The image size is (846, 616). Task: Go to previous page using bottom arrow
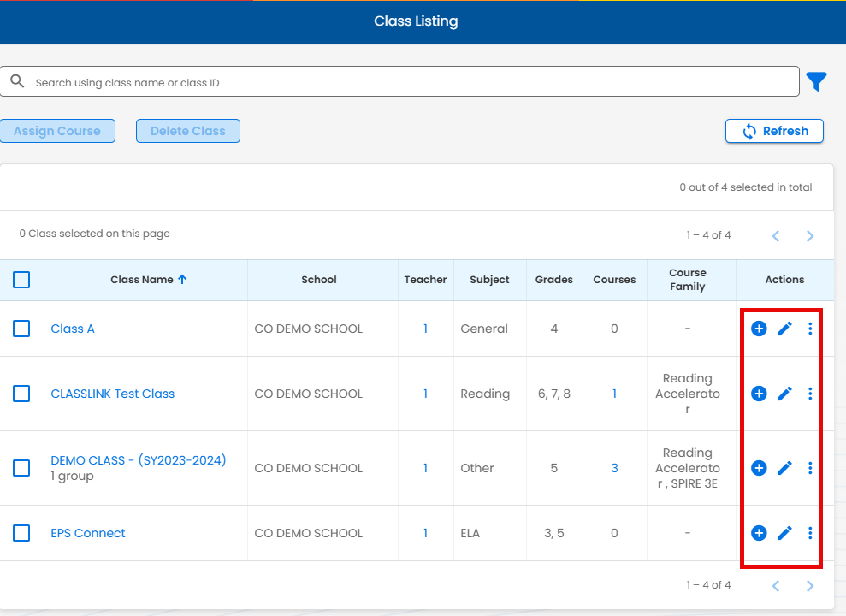[776, 586]
